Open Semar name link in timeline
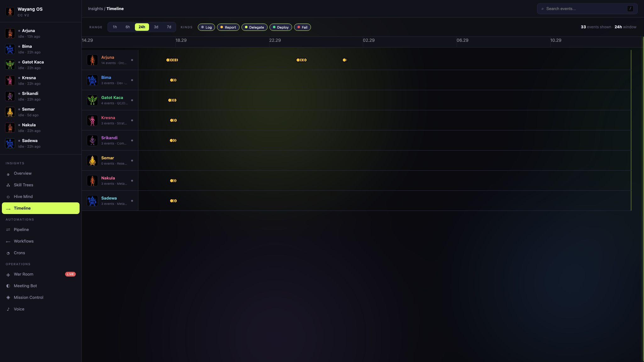The image size is (644, 362). tap(108, 158)
